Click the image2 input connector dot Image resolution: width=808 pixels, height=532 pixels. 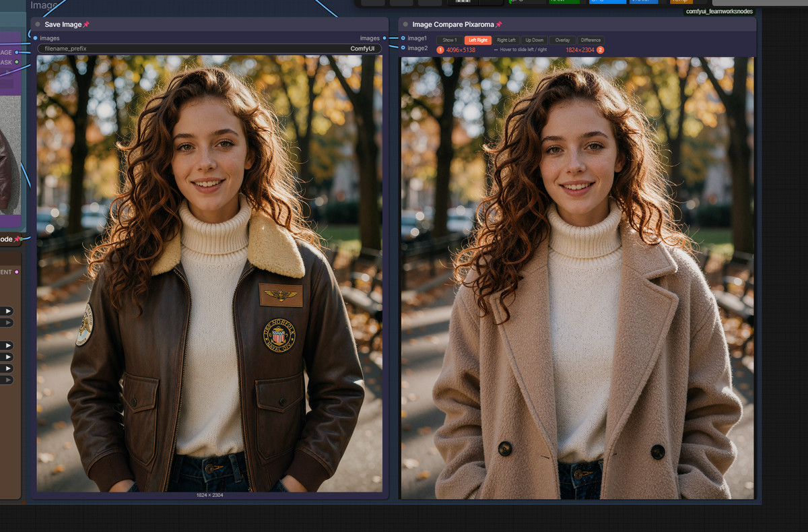(x=403, y=48)
